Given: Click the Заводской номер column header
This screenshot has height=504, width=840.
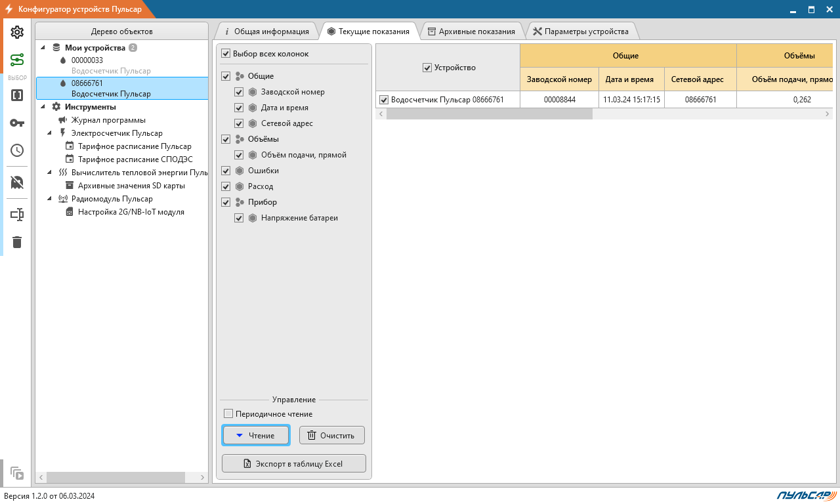Looking at the screenshot, I should coord(559,79).
